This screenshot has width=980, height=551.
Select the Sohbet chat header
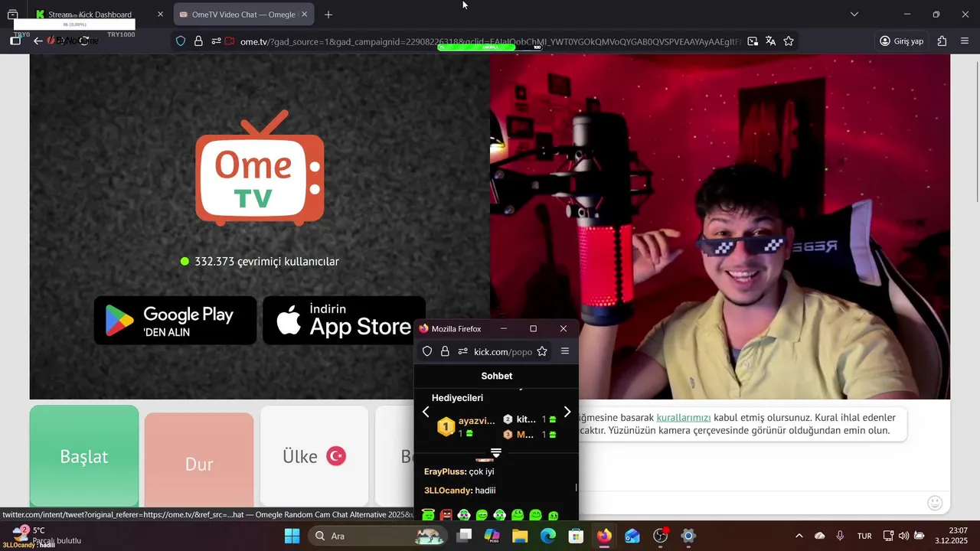[497, 376]
